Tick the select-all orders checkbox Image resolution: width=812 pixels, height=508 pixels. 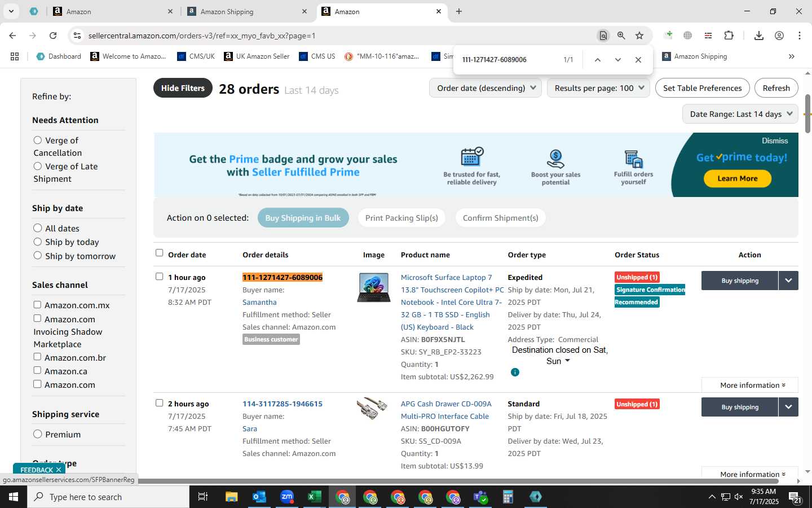point(159,253)
